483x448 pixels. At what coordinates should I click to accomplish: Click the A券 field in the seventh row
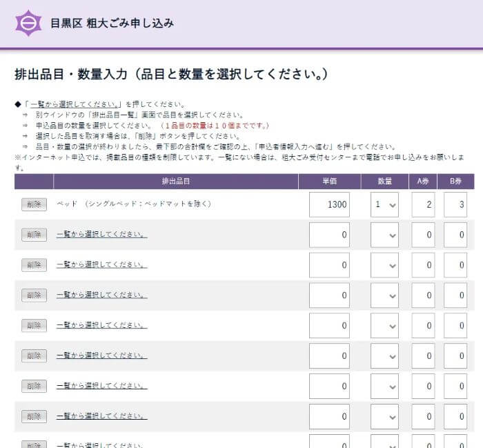[423, 386]
